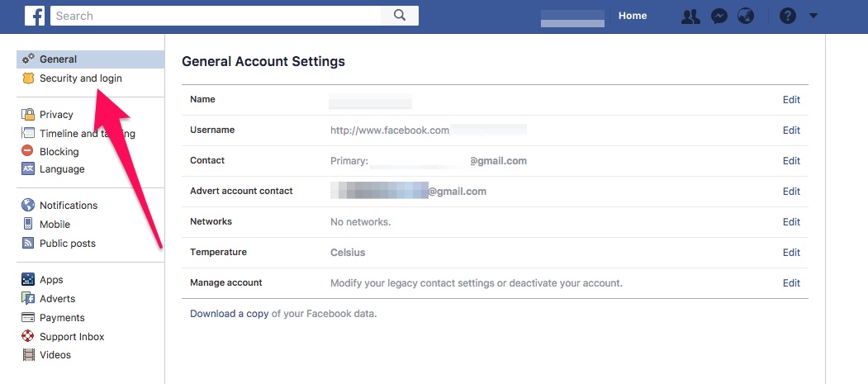
Task: Click Download a copy link
Action: pyautogui.click(x=229, y=314)
